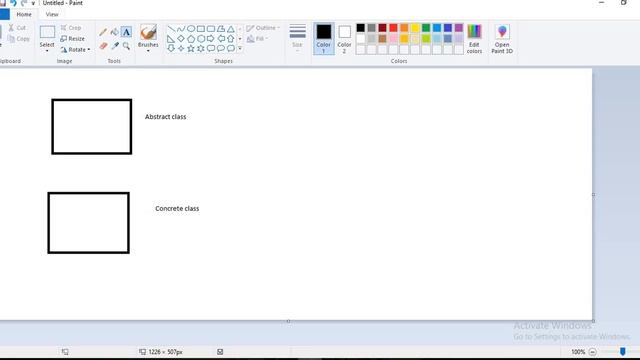Click the 'Abstract class' text on canvas
Image resolution: width=640 pixels, height=360 pixels.
166,117
